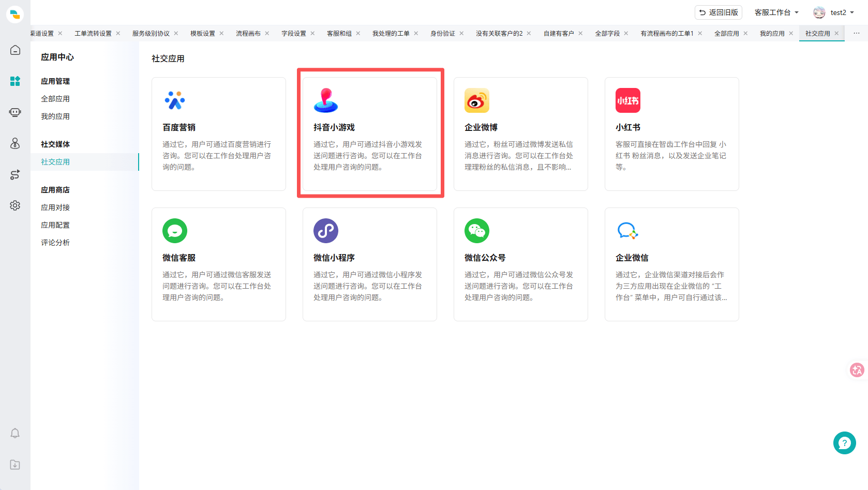Open the robot icon in sidebar
The image size is (868, 490).
tap(15, 112)
